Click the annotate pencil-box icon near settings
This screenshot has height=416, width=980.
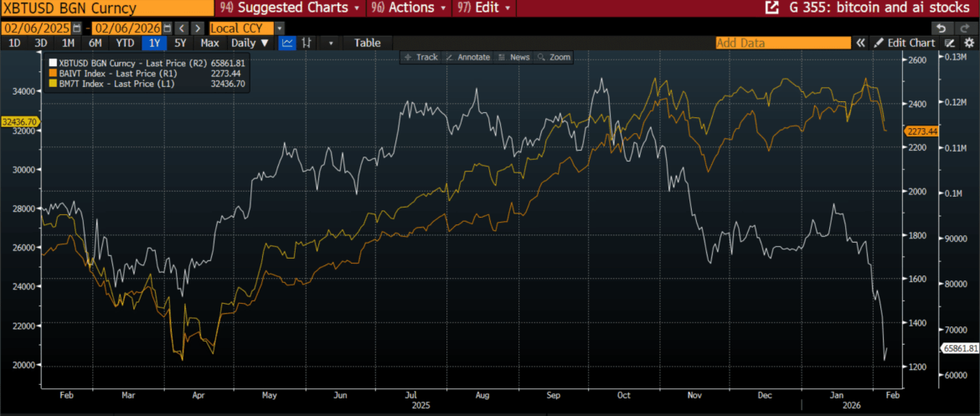949,43
